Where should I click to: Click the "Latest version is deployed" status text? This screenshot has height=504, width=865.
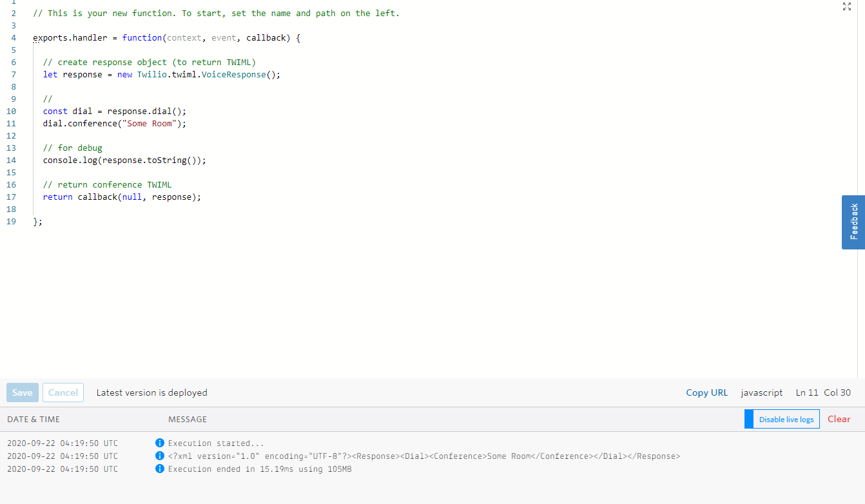tap(152, 393)
